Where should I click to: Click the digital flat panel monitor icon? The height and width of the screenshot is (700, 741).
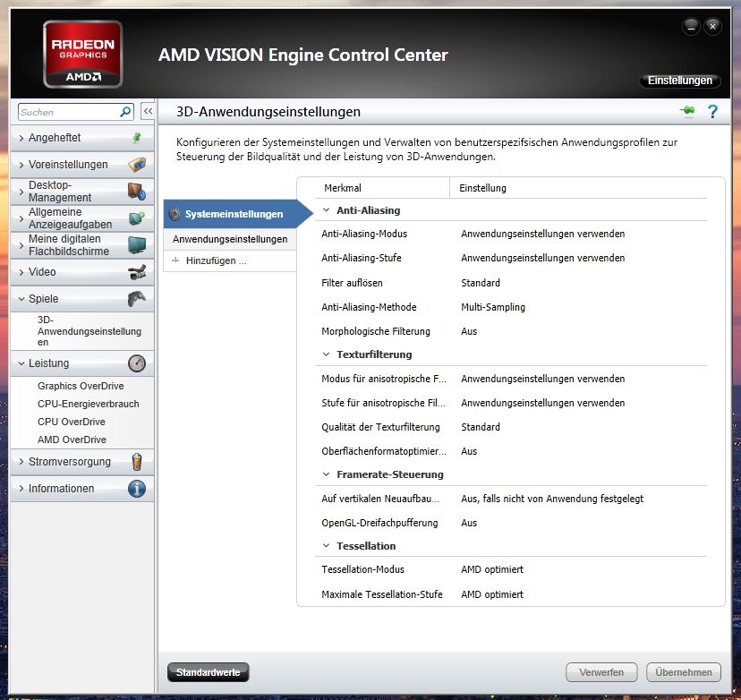tap(137, 245)
